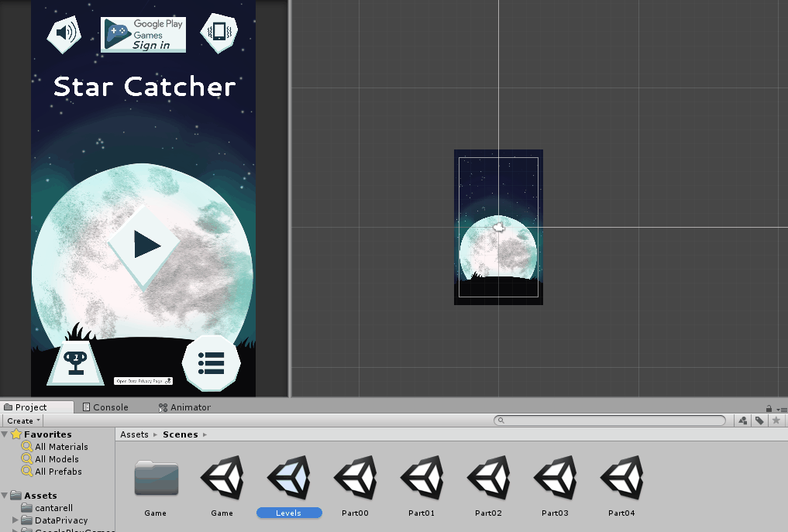Select the Game folder icon

(156, 479)
